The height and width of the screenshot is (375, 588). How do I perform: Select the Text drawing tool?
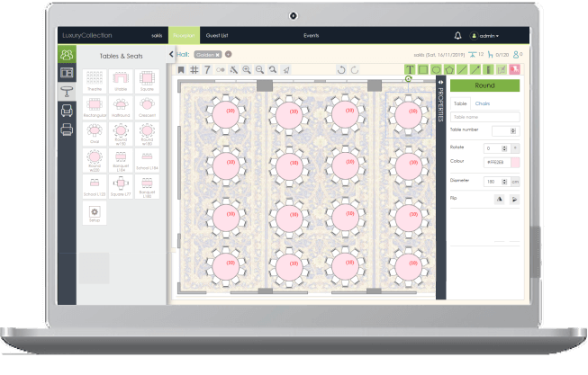(410, 69)
